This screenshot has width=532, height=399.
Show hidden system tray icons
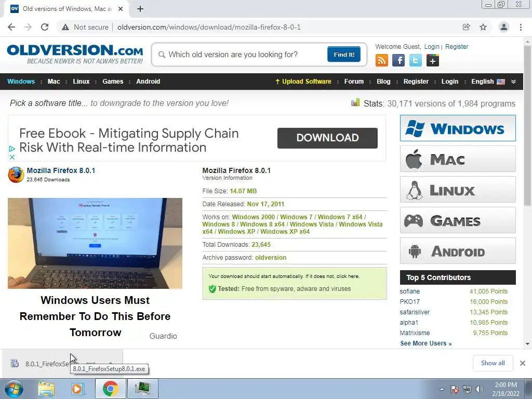point(442,389)
